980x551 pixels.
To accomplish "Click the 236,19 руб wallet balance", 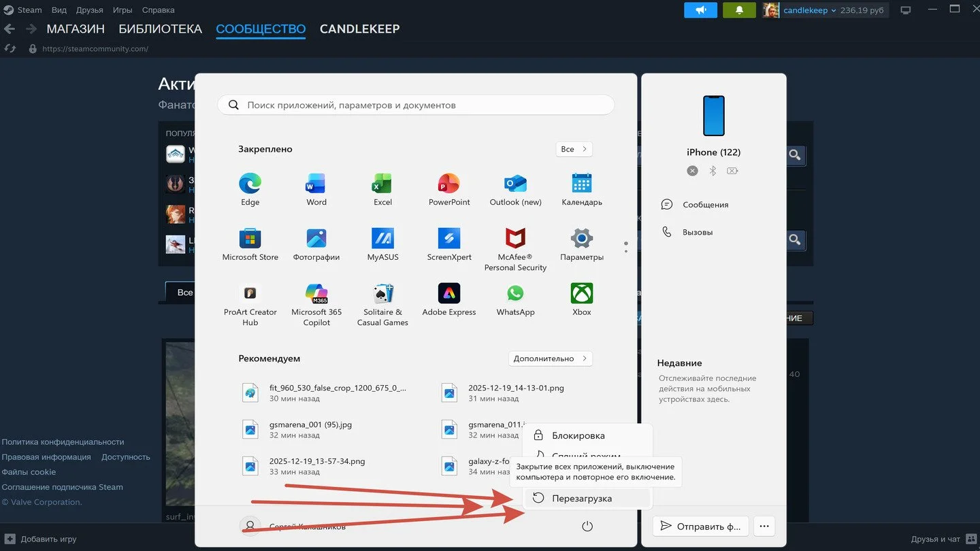I will point(864,10).
